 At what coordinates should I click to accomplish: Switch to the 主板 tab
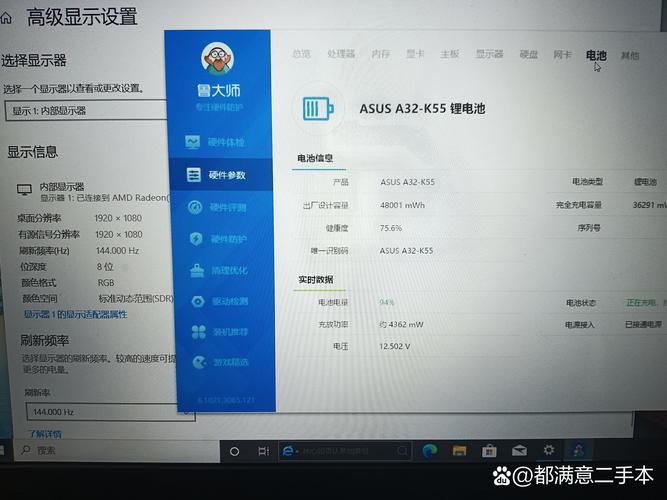click(x=450, y=54)
